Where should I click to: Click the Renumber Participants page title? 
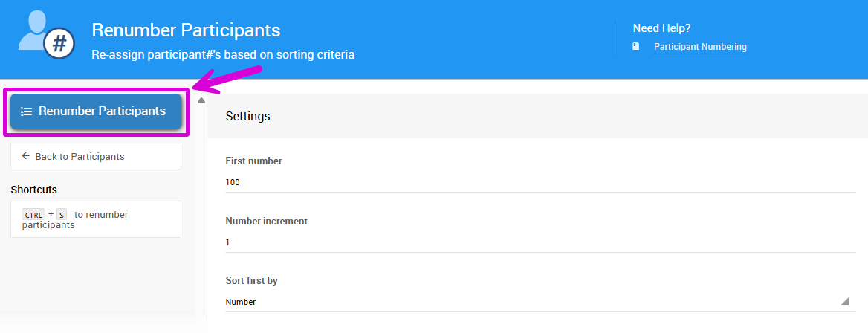(x=186, y=30)
